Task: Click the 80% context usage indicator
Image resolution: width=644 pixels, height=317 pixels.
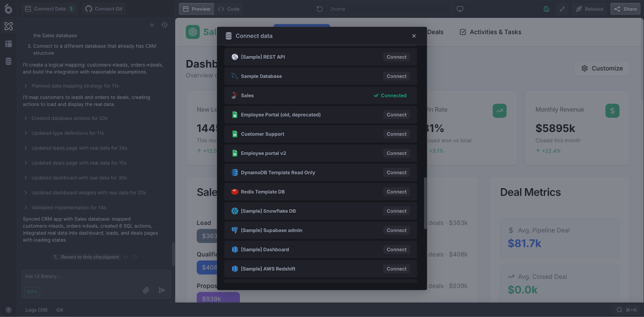Action: [x=32, y=292]
